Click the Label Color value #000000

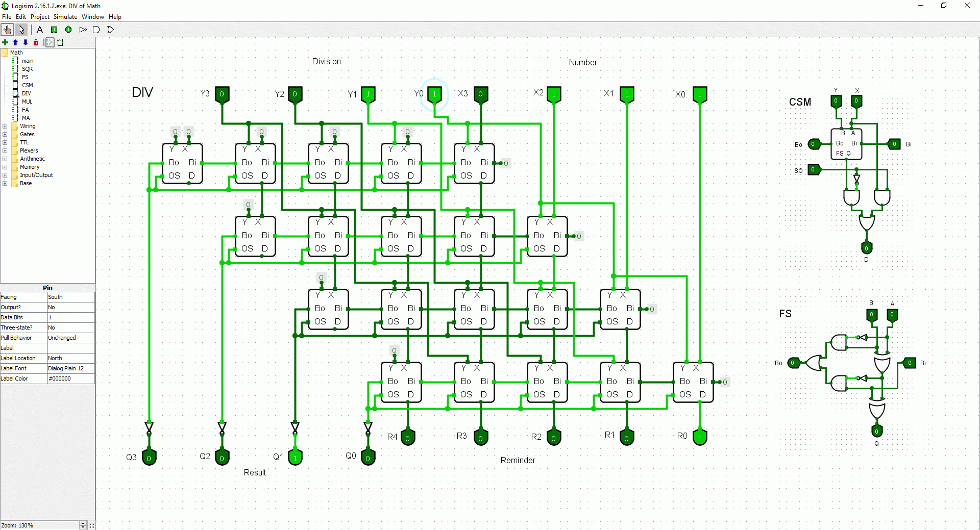(x=70, y=378)
